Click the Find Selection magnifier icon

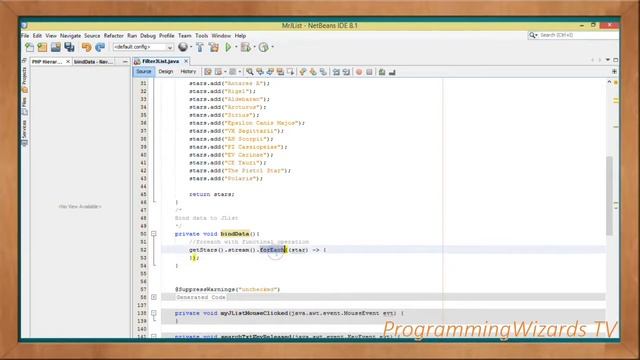pos(250,72)
